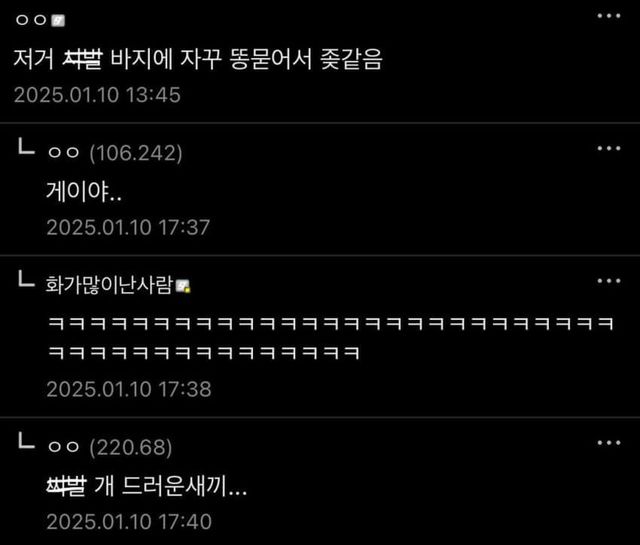The width and height of the screenshot is (640, 545).
Task: Open more options for the top comment
Action: [609, 16]
